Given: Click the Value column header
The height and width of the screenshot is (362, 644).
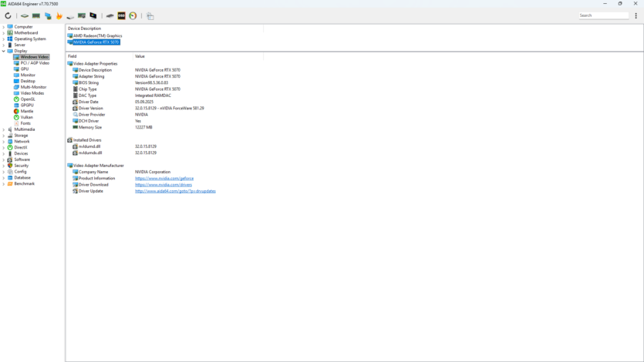Looking at the screenshot, I should [140, 56].
